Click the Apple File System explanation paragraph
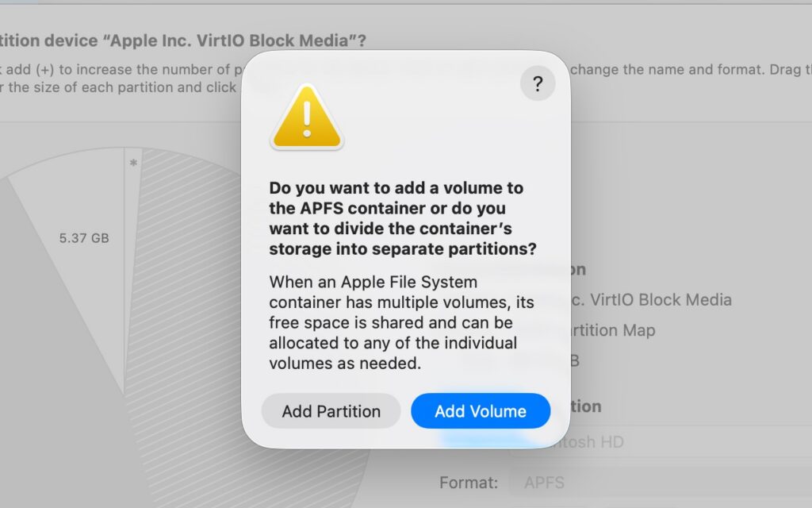Viewport: 812px width, 508px height. pyautogui.click(x=401, y=322)
